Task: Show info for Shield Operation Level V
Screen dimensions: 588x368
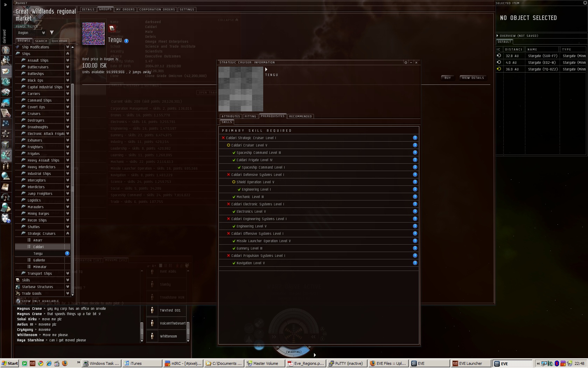Action: (x=415, y=182)
